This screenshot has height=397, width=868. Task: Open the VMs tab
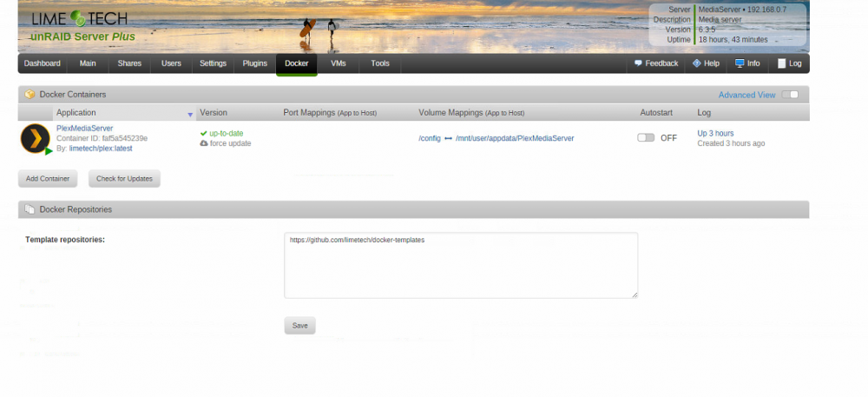click(339, 63)
